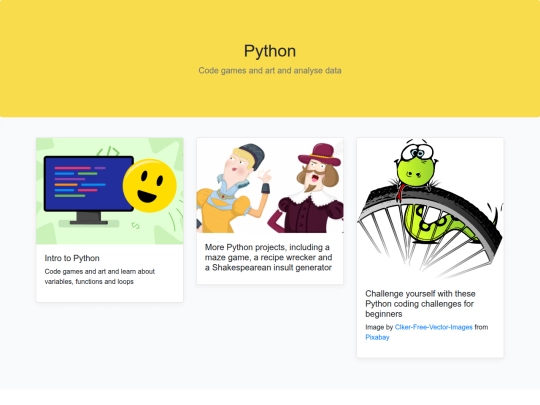Image resolution: width=540 pixels, height=405 pixels.
Task: Click the blue computer monitor graphic
Action: pos(89,183)
